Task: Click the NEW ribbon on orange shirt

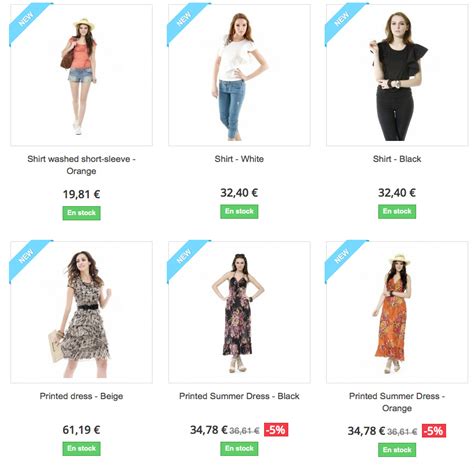Action: 26,20
